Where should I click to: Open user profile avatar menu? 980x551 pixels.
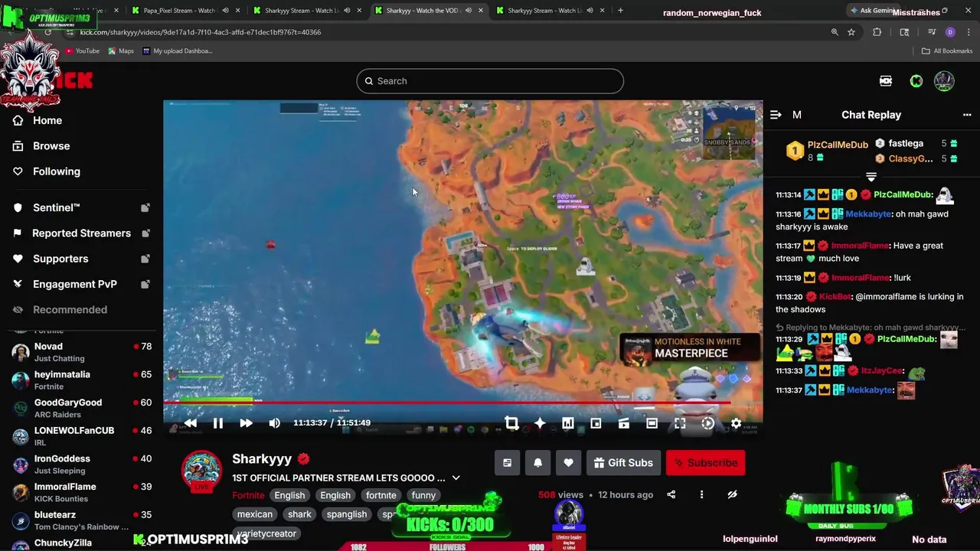click(x=944, y=81)
